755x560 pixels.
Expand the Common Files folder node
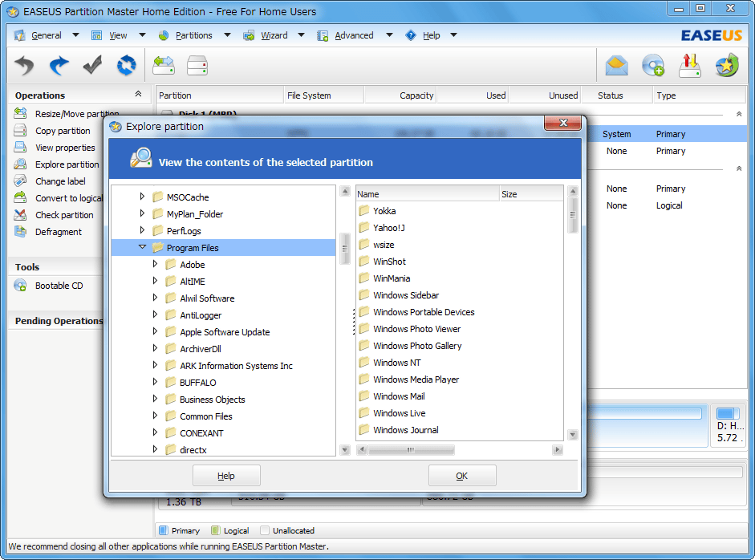click(155, 416)
